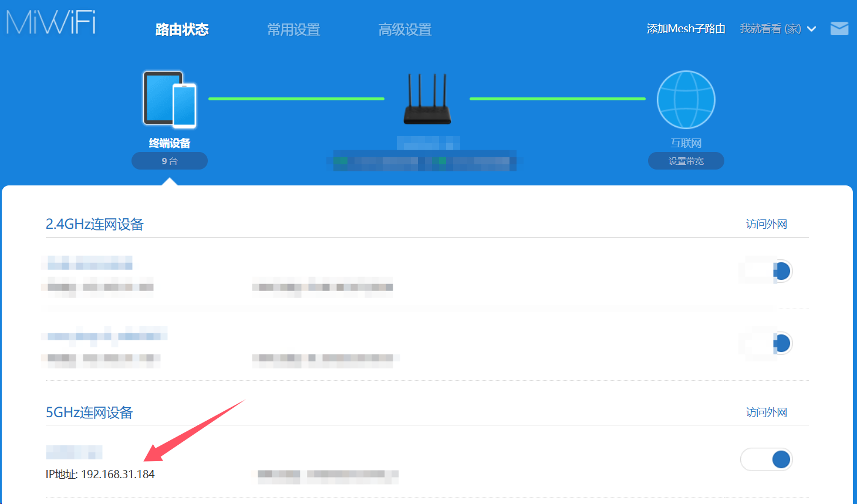
Task: Click the tablet and phone devices icon
Action: point(170,100)
